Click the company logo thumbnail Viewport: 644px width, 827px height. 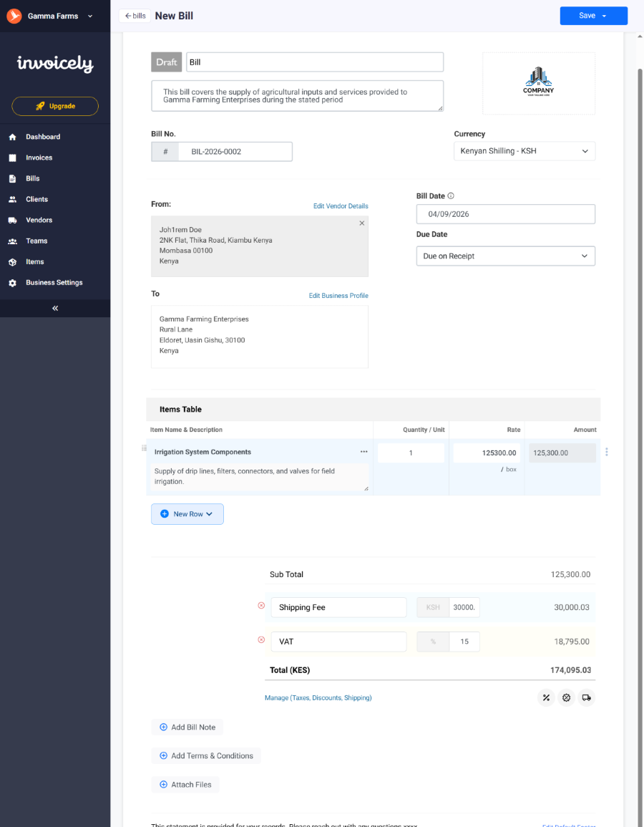[x=539, y=83]
